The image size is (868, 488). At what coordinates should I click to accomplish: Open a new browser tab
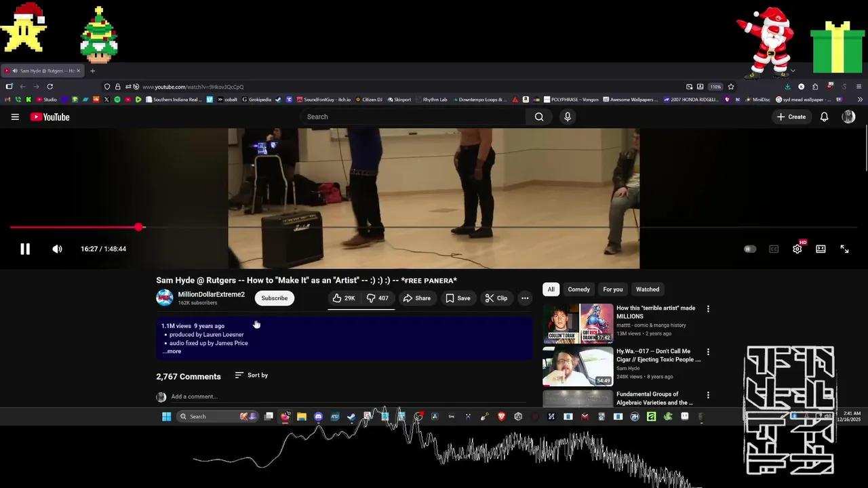point(93,70)
